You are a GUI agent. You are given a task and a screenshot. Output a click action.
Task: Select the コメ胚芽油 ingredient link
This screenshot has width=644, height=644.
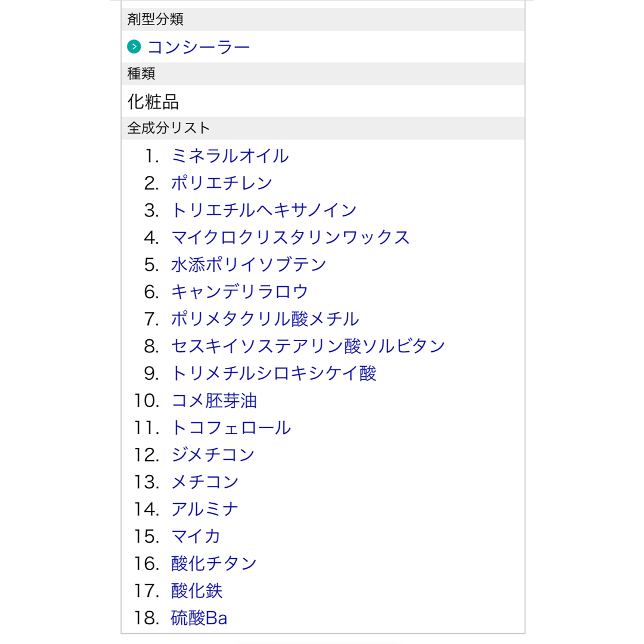(214, 401)
